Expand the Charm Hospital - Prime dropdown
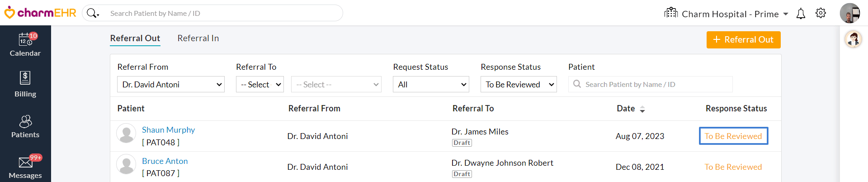The height and width of the screenshot is (182, 868). 786,14
